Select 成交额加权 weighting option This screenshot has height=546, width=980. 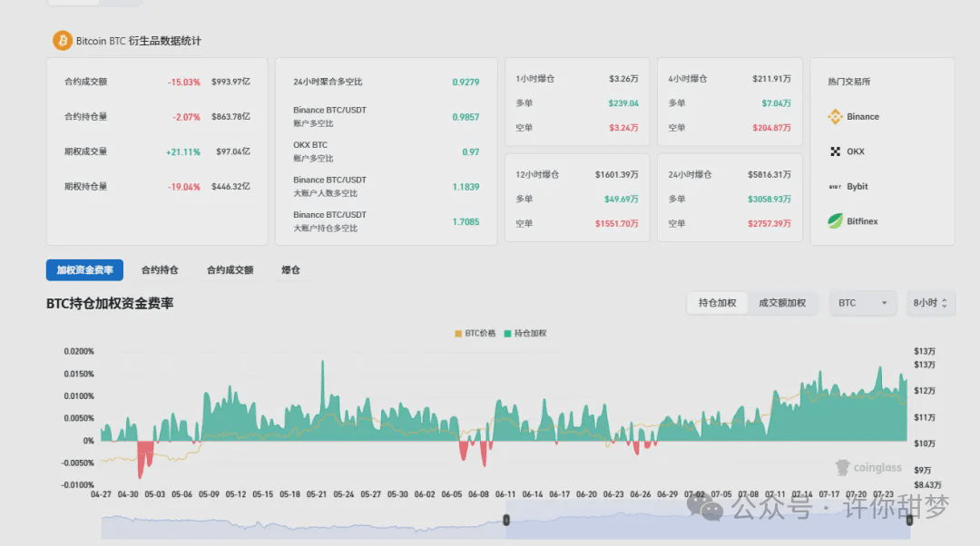click(x=782, y=303)
